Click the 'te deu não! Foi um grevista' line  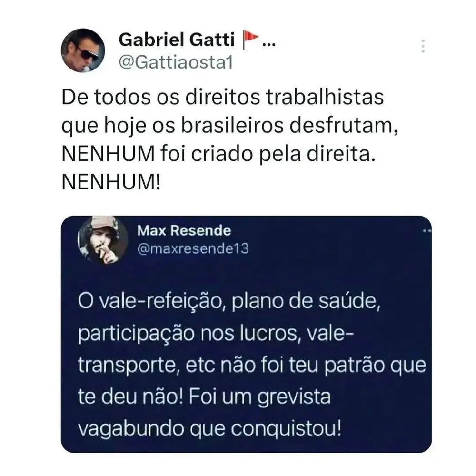pyautogui.click(x=204, y=397)
